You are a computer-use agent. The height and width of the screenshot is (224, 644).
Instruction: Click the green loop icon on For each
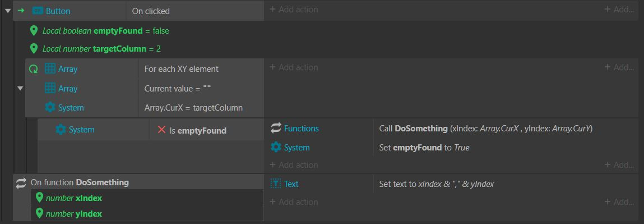point(33,69)
